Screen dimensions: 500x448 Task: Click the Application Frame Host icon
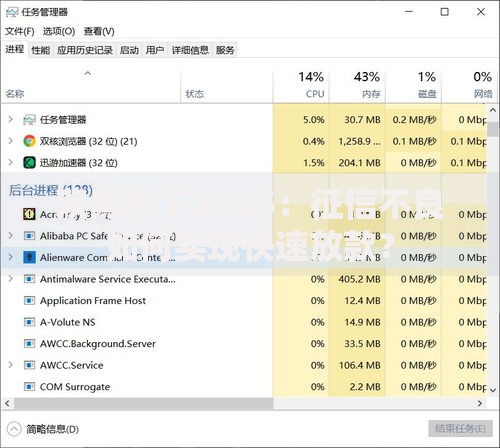pos(29,301)
